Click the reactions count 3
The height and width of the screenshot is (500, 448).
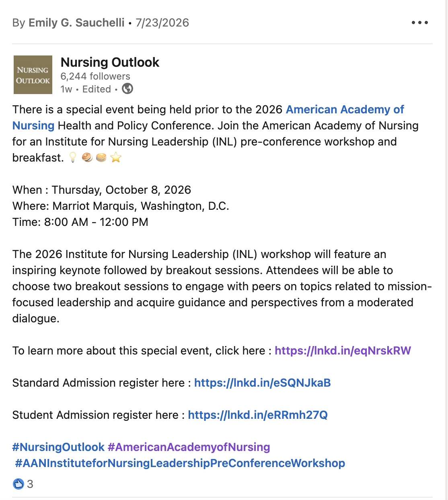(x=30, y=484)
